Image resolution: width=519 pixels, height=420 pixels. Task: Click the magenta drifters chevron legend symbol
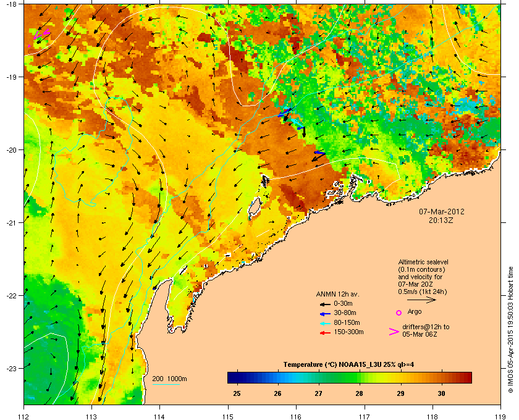point(394,332)
